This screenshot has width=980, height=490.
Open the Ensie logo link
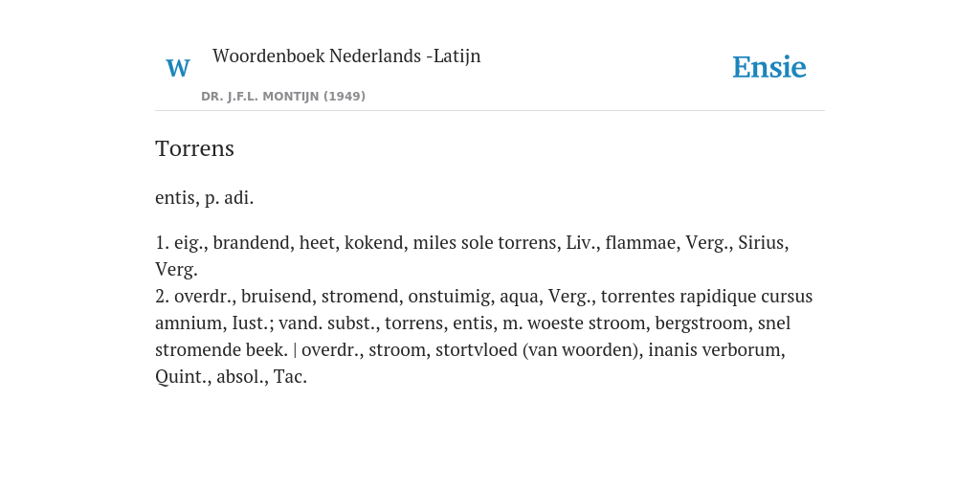point(769,68)
